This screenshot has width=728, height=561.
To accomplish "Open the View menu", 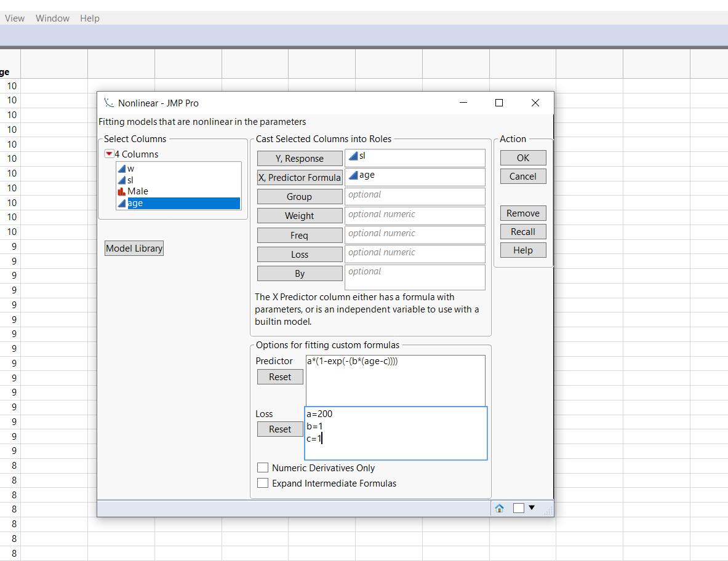I will [x=14, y=18].
